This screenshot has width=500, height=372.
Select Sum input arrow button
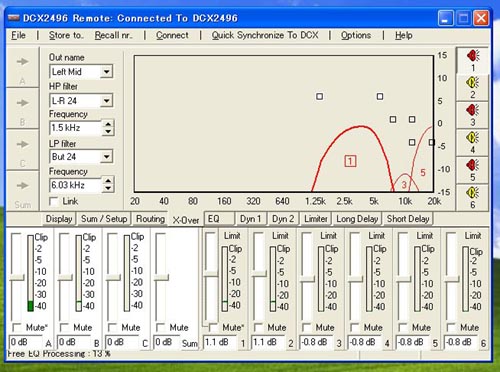point(22,192)
